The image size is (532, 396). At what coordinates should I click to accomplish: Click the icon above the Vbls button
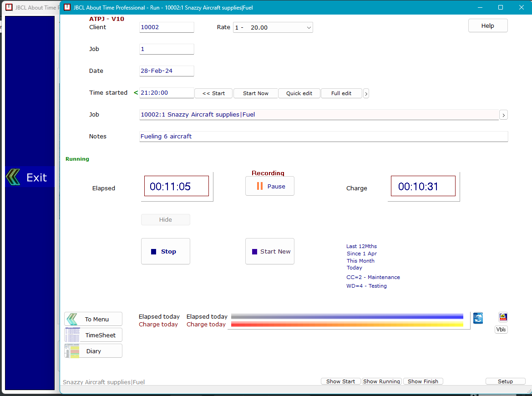coord(503,317)
